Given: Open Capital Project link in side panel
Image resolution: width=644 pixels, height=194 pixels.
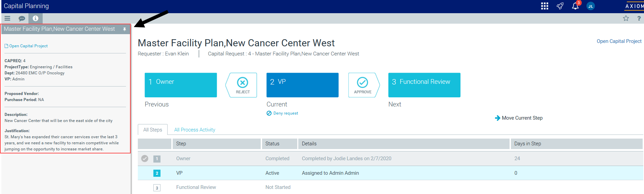Looking at the screenshot, I should tap(28, 46).
